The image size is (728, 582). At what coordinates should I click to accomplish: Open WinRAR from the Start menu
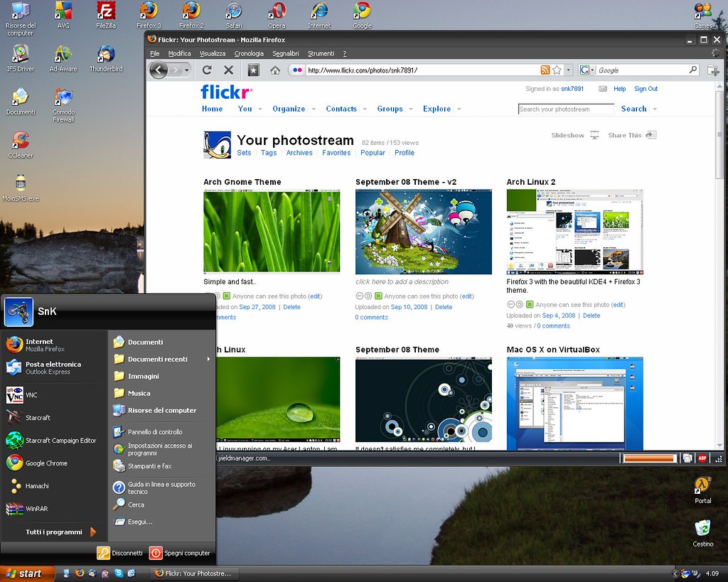pos(39,508)
